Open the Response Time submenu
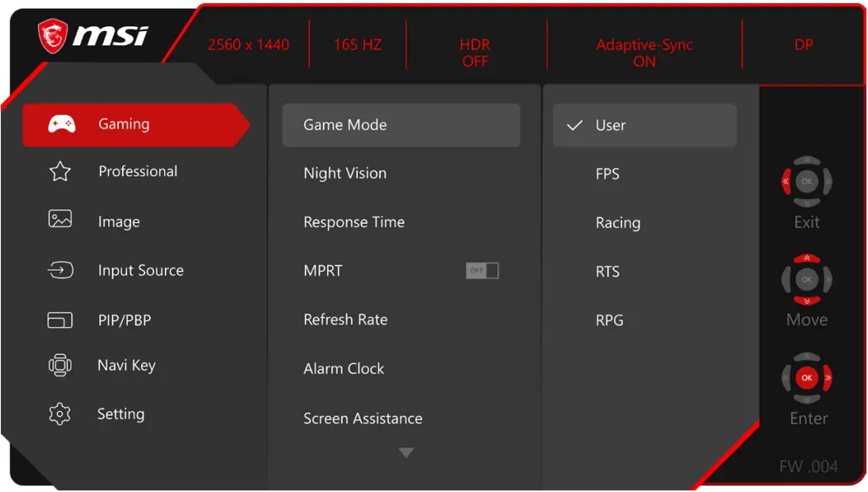Viewport: 868px width, 492px height. tap(354, 222)
